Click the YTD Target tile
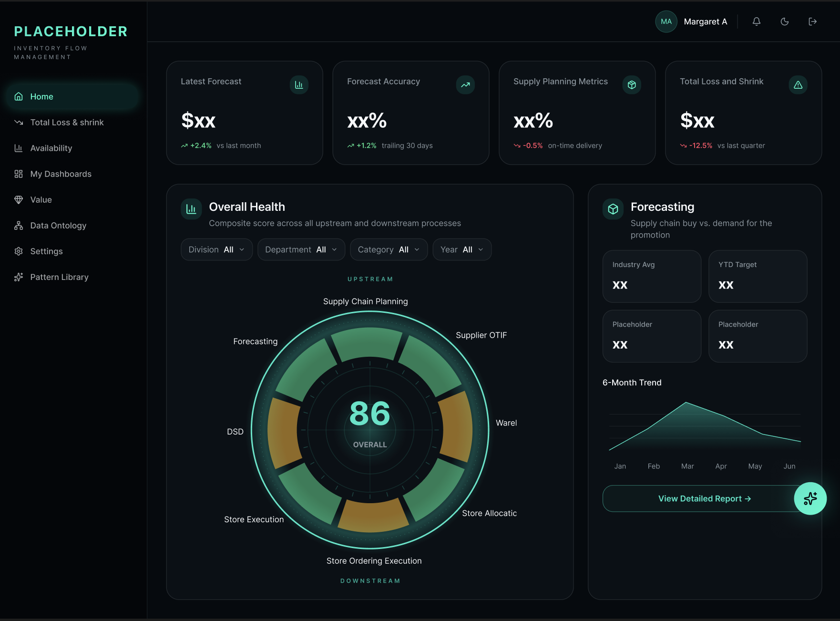The height and width of the screenshot is (621, 840). click(758, 276)
